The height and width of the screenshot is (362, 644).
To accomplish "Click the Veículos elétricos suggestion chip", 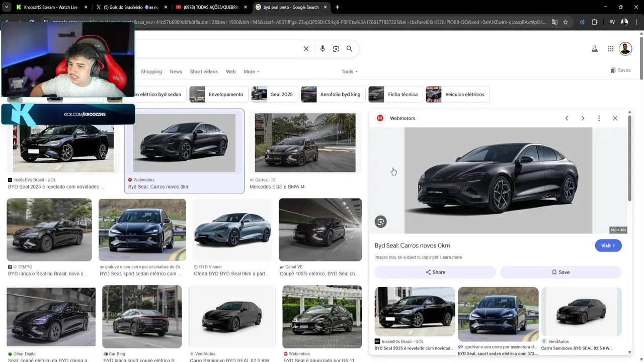I will 457,95.
